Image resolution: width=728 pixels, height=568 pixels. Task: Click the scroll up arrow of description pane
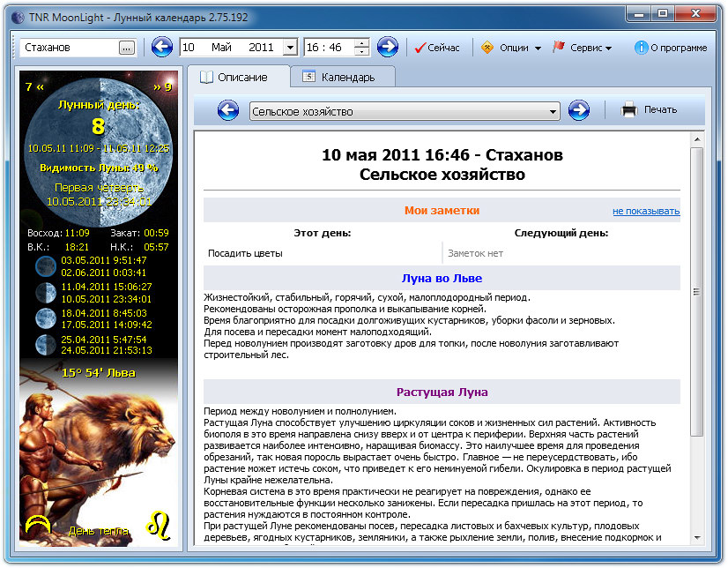click(696, 139)
